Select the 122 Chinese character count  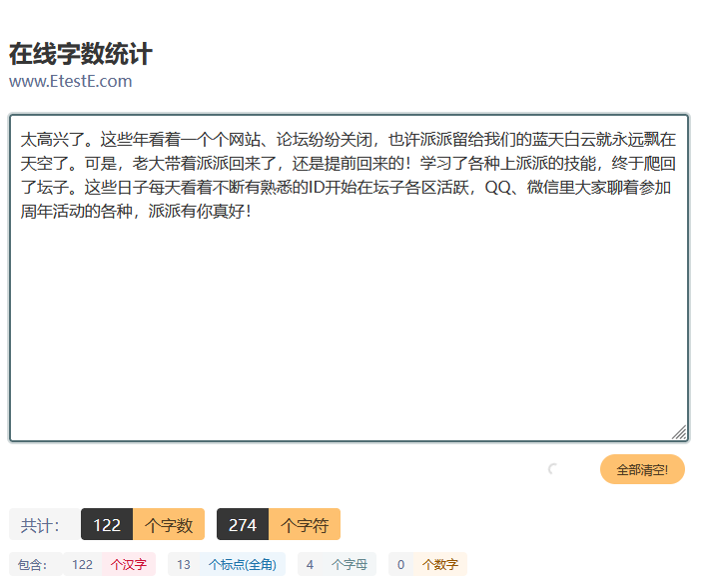point(82,564)
